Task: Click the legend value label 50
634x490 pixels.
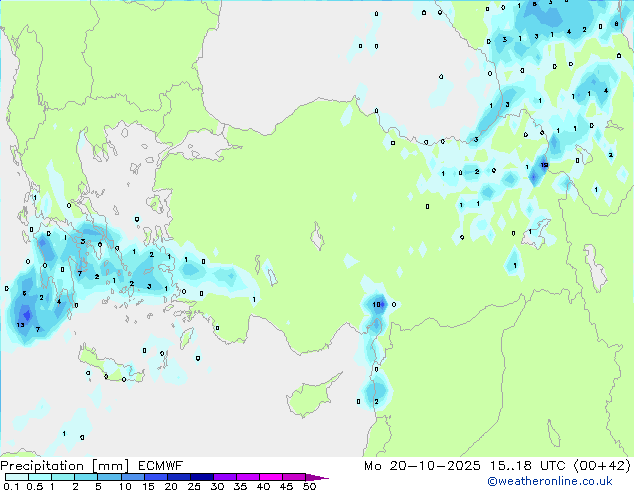Action: tap(309, 487)
